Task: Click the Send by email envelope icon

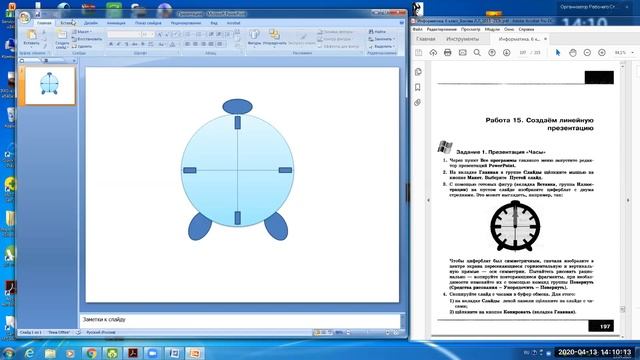Action: pyautogui.click(x=462, y=53)
